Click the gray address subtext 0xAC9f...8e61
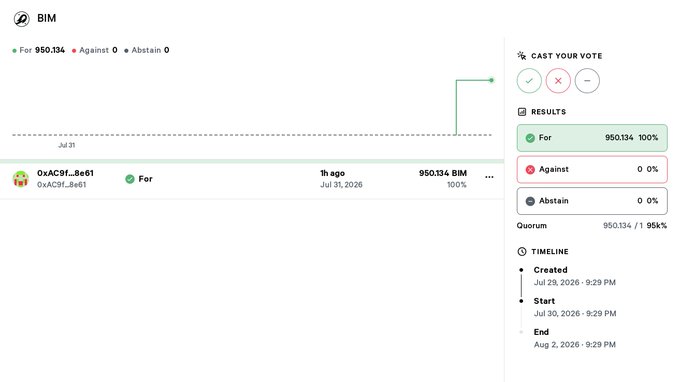The image size is (680, 382). pos(62,185)
